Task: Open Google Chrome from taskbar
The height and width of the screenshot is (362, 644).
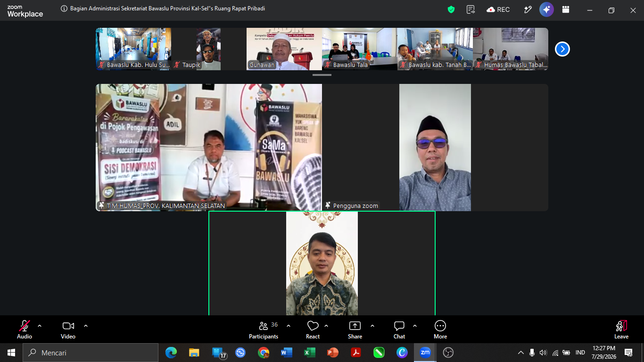Action: pos(264,353)
